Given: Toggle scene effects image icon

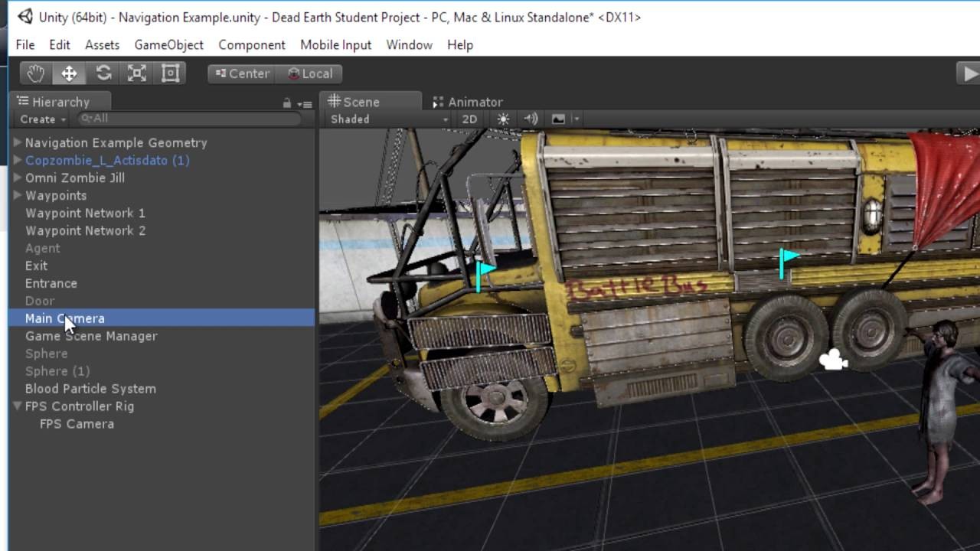Looking at the screenshot, I should (558, 119).
